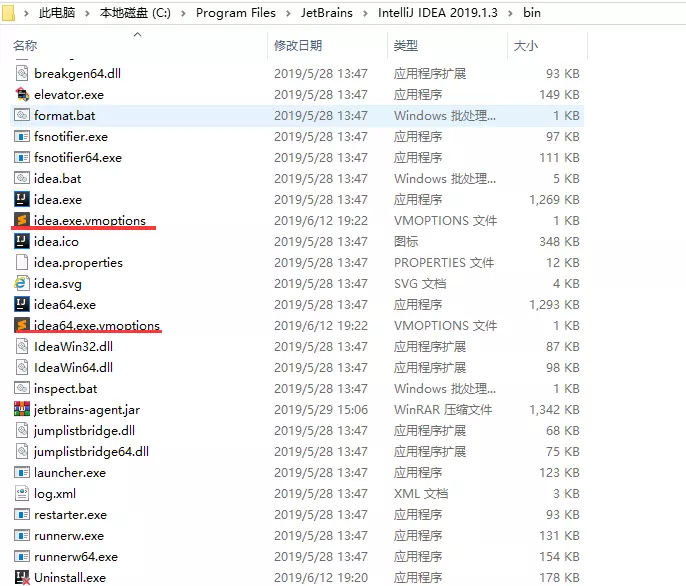Screen dimensions: 686x586
Task: Click the XML 文档 type cell
Action: pyautogui.click(x=421, y=493)
